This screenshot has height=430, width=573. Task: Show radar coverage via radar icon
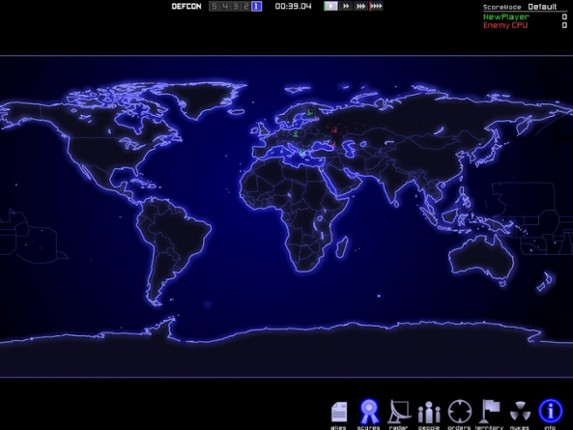coord(399,412)
